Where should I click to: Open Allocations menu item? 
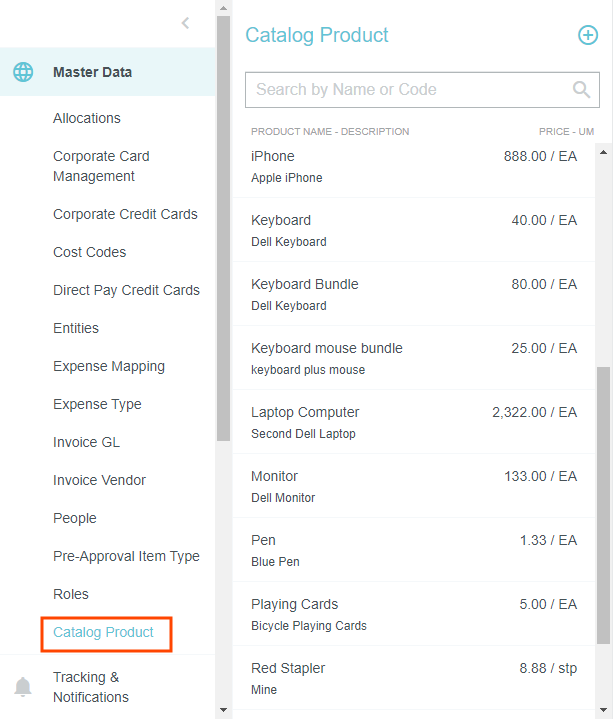click(87, 118)
